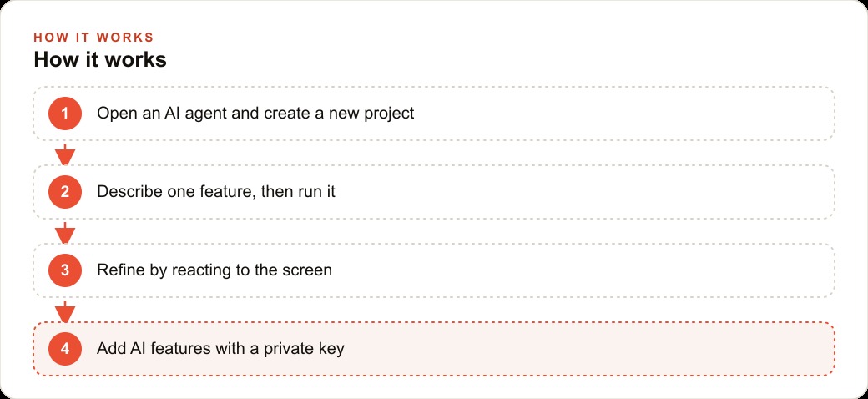The image size is (868, 399).
Task: Select the 'Describe one feature' step card
Action: [434, 192]
